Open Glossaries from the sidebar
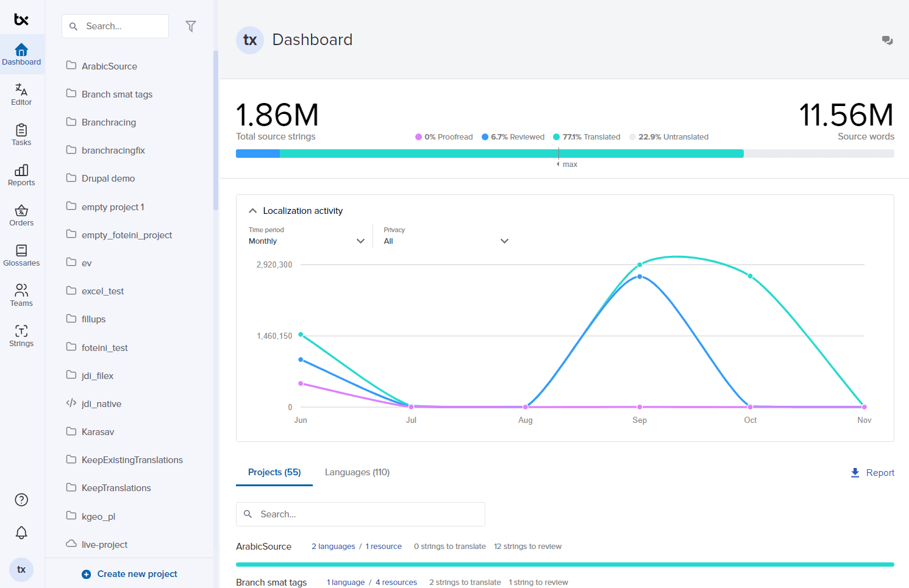909x588 pixels. click(21, 255)
